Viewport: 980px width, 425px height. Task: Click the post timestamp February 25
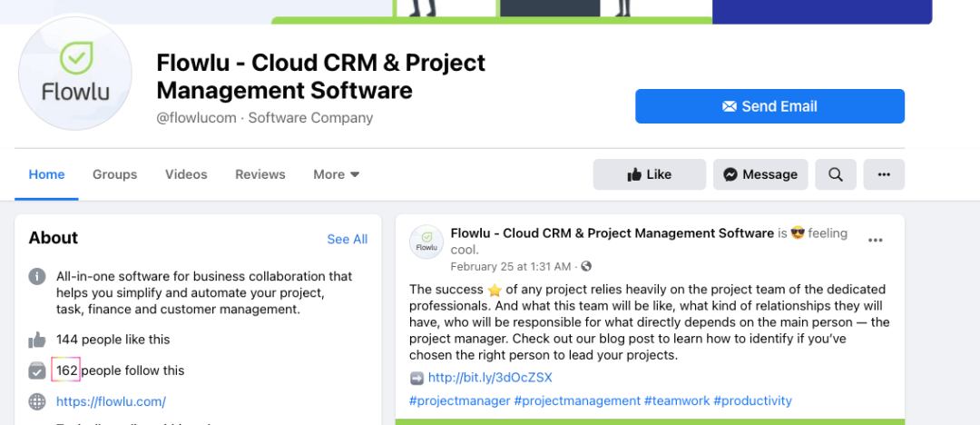[x=511, y=267]
